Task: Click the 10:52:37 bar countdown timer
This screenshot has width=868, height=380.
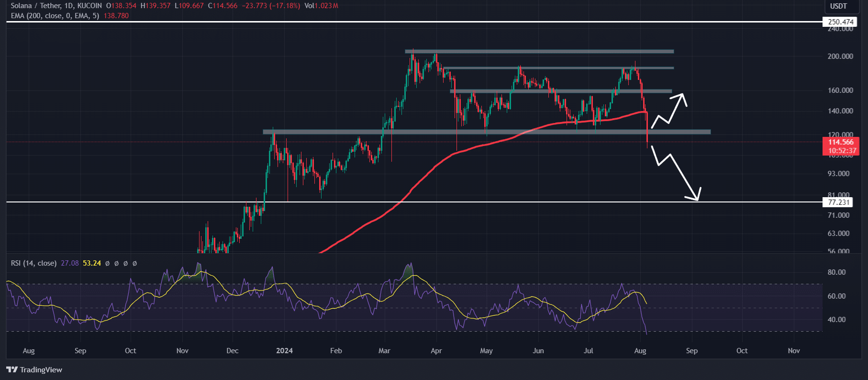Action: tap(842, 151)
